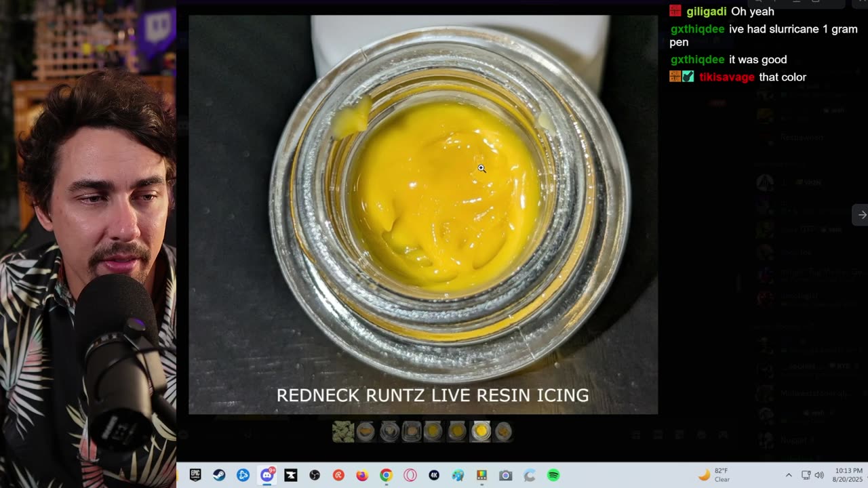The width and height of the screenshot is (868, 488).
Task: Open Spotify from the taskbar
Action: click(x=553, y=475)
